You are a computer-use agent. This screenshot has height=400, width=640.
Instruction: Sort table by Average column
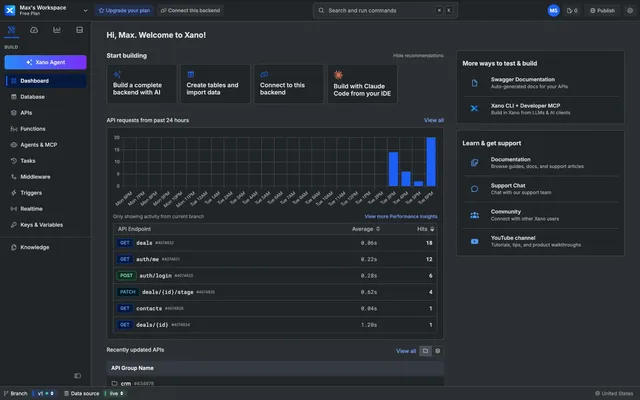pyautogui.click(x=366, y=229)
